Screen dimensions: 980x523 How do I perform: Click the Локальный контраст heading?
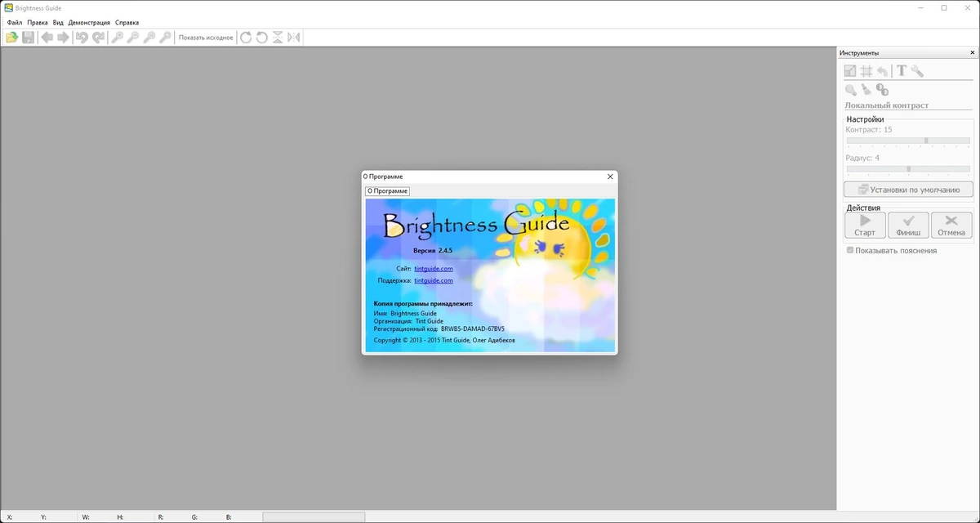pyautogui.click(x=886, y=105)
